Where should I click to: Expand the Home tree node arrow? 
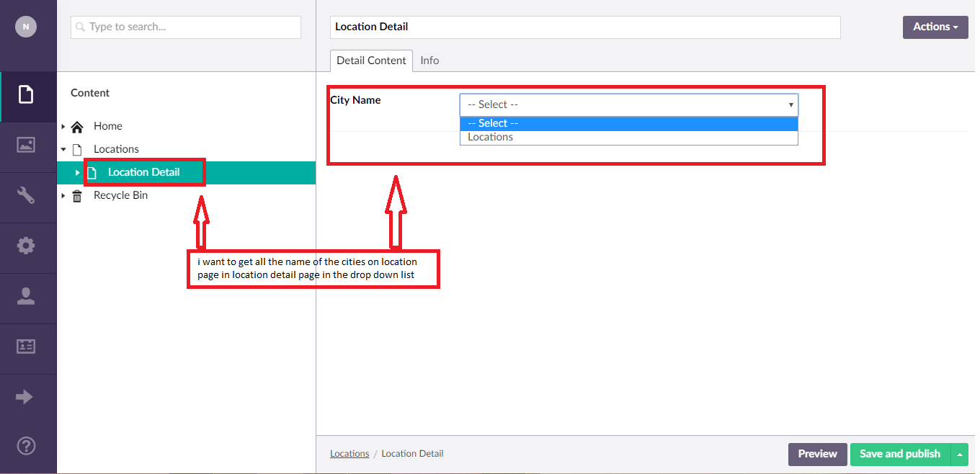pyautogui.click(x=63, y=127)
